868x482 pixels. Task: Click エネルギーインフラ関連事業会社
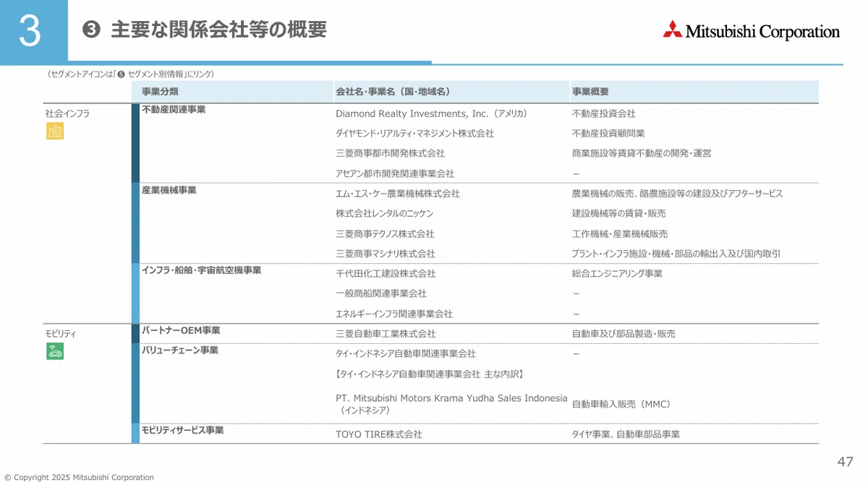[x=394, y=314]
